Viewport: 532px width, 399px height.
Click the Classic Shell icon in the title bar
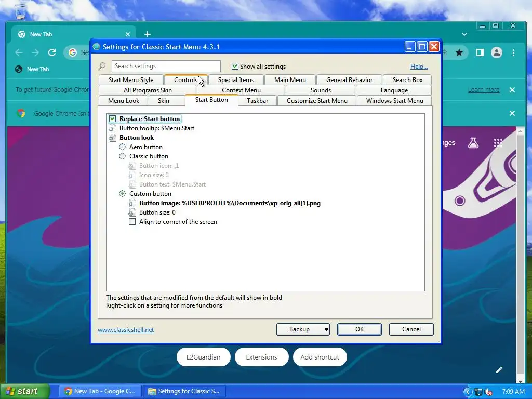96,47
